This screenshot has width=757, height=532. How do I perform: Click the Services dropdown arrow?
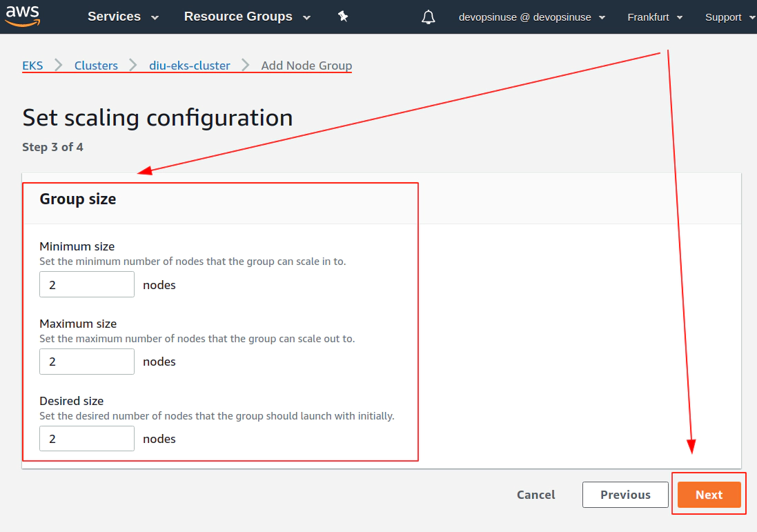tap(155, 18)
